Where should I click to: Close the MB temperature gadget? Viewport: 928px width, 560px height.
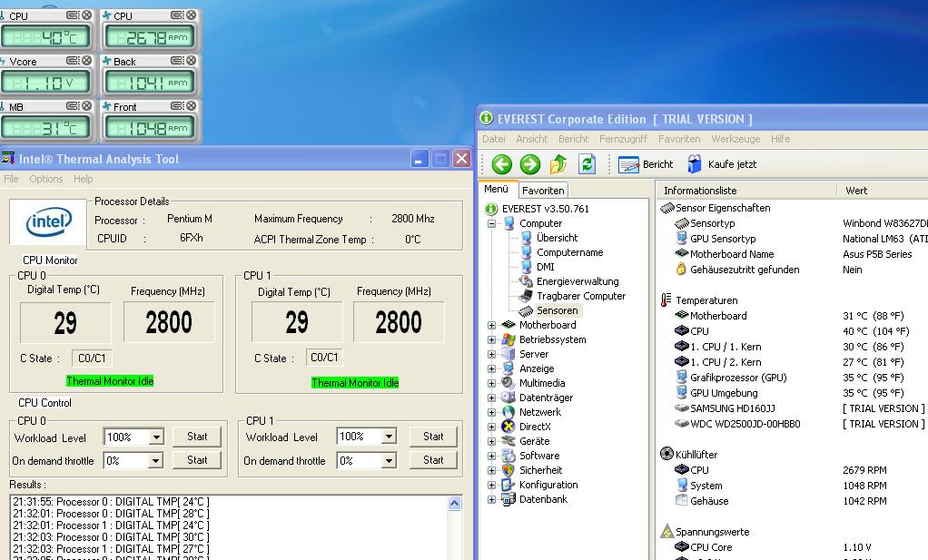pyautogui.click(x=86, y=106)
